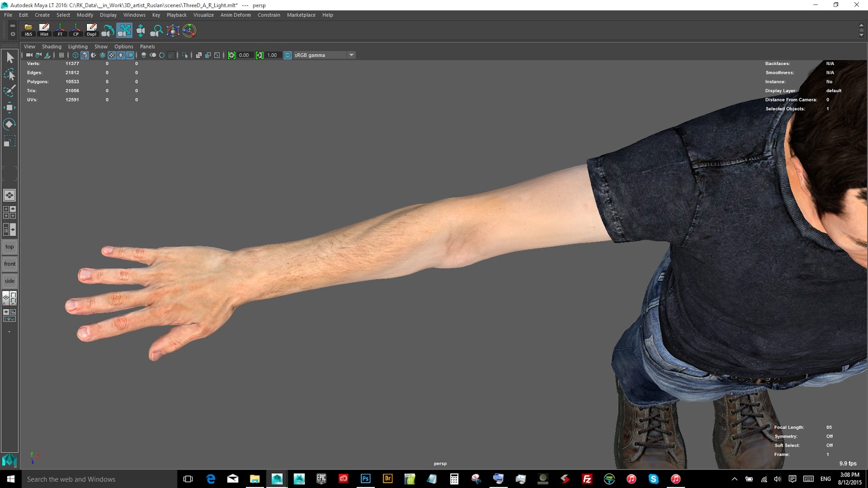Choose the Scale tool

pyautogui.click(x=10, y=142)
